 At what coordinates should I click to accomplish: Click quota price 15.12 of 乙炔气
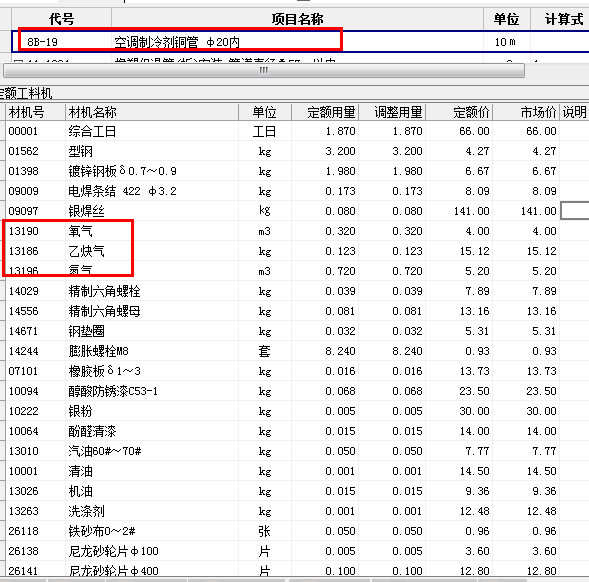tap(474, 251)
